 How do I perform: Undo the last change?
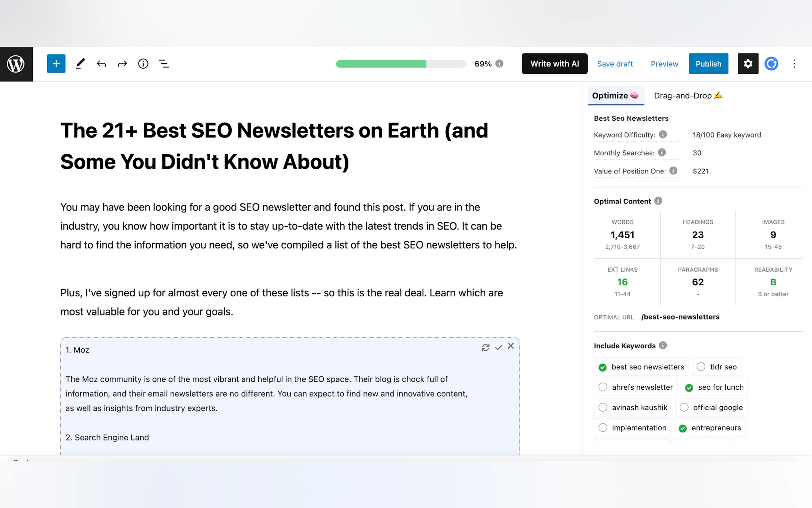101,64
